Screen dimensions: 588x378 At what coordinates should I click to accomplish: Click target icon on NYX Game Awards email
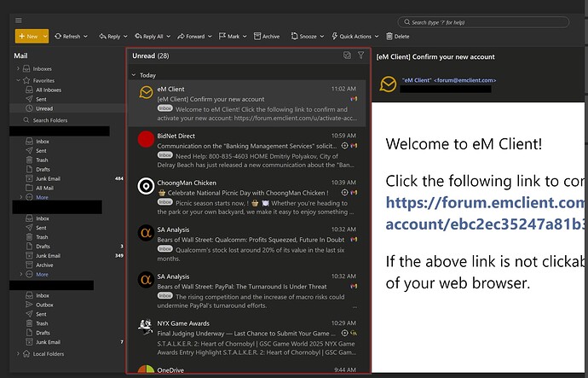(x=344, y=333)
